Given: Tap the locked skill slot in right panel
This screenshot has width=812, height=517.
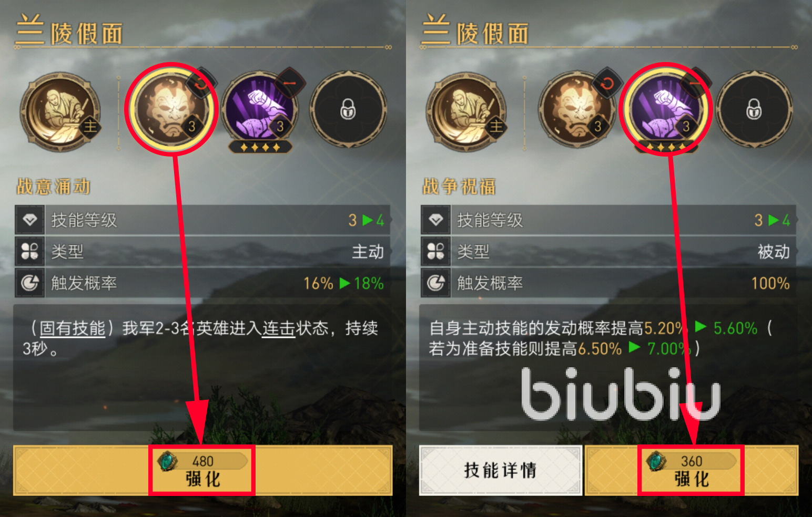Looking at the screenshot, I should coord(754,110).
